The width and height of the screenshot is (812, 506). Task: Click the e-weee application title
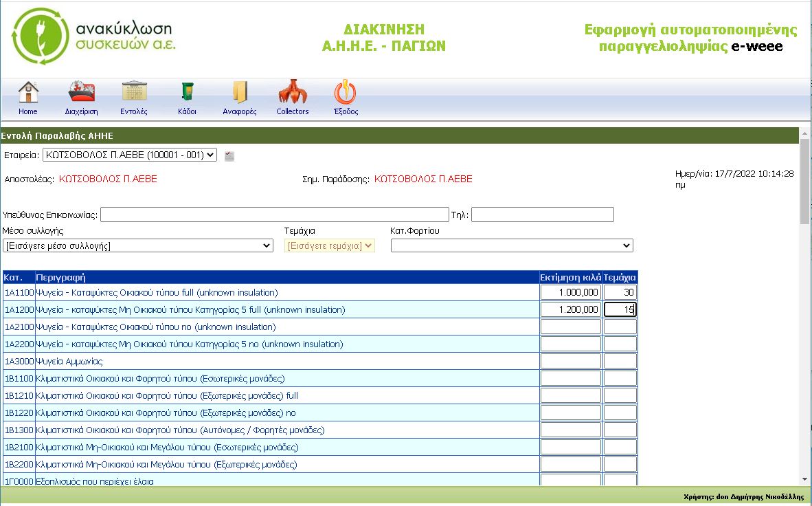pos(691,37)
